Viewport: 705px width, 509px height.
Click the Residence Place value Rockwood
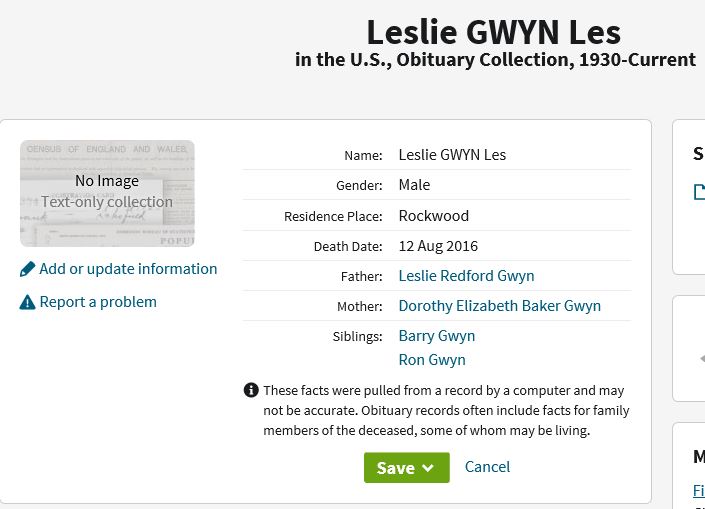coord(433,216)
